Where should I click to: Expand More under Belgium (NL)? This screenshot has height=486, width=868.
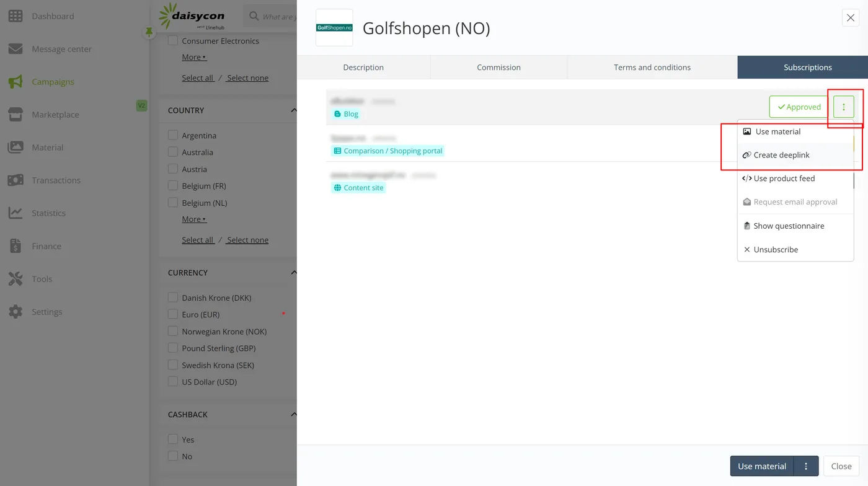click(x=194, y=219)
